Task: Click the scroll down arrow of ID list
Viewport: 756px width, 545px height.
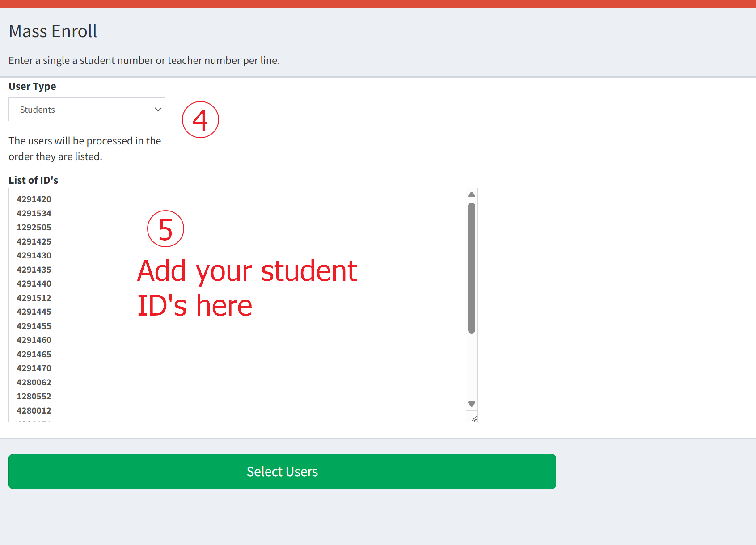Action: (x=471, y=404)
